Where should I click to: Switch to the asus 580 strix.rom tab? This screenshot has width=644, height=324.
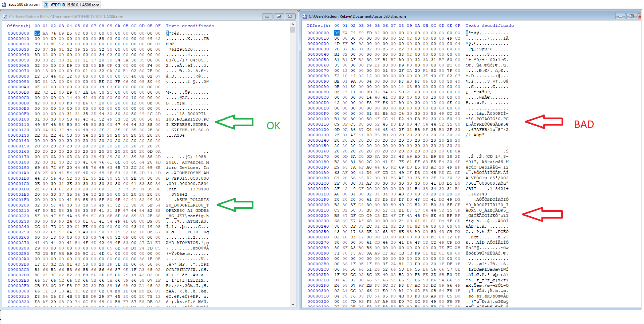tap(21, 4)
